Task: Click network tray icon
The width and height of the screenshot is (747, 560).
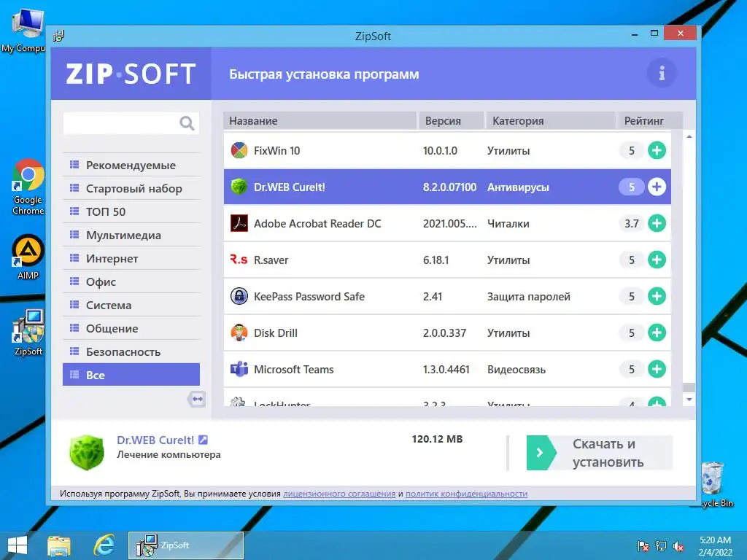Action: point(661,546)
